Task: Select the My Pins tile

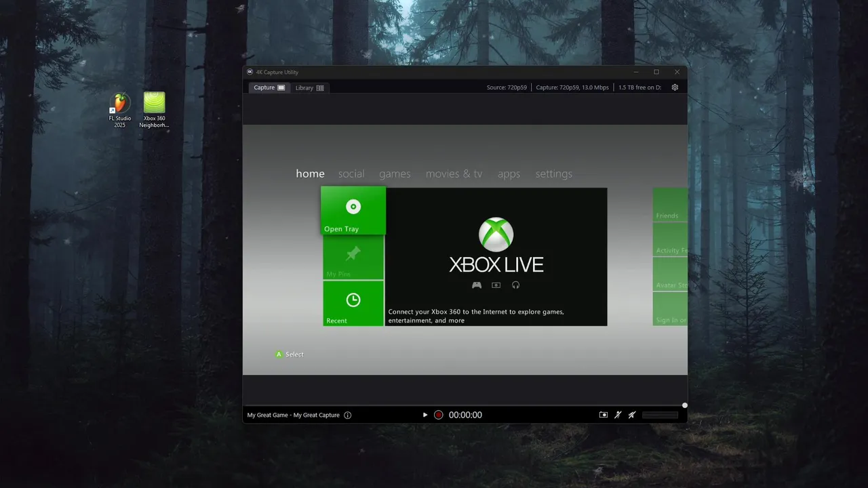Action: 353,258
